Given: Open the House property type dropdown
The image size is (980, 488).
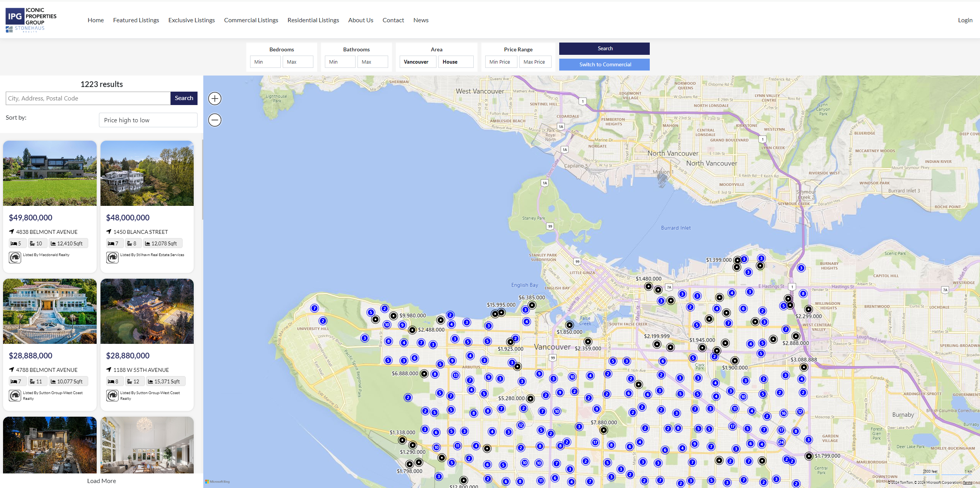Looking at the screenshot, I should (x=456, y=62).
